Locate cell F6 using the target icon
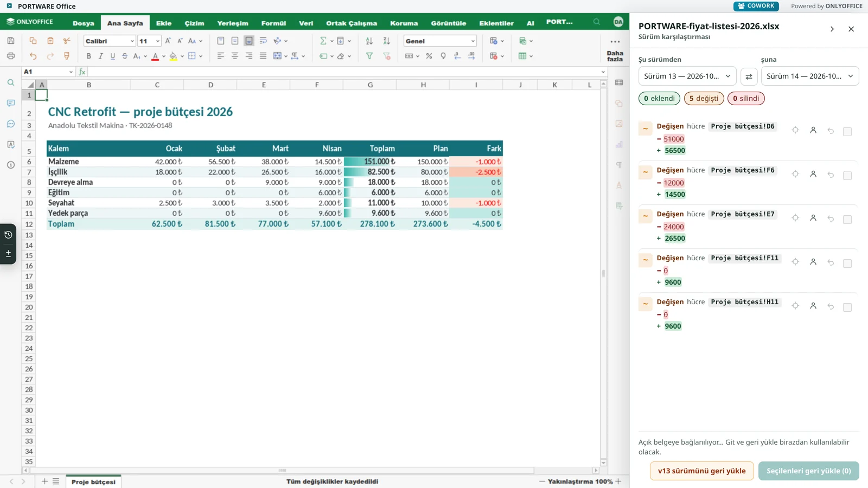The height and width of the screenshot is (488, 868). click(795, 174)
